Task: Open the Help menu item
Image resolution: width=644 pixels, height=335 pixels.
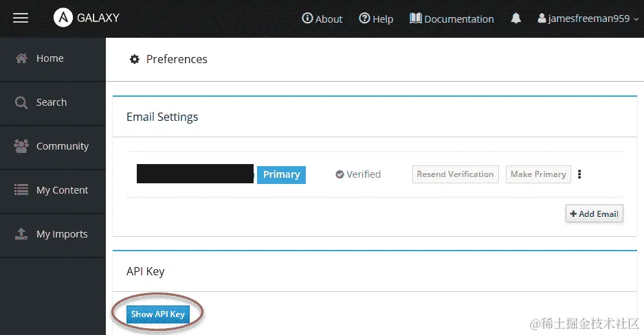Action: pyautogui.click(x=376, y=19)
